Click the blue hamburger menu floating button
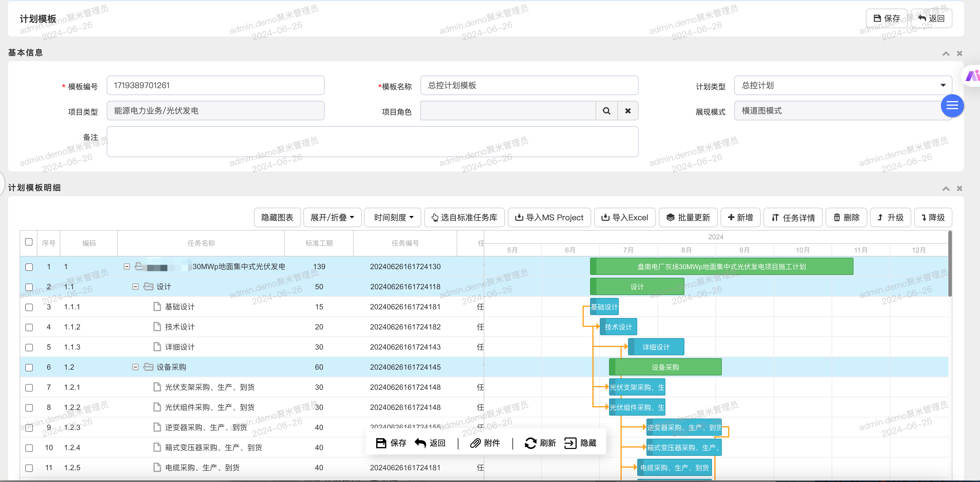Screen dimensions: 980x482 tap(952, 106)
